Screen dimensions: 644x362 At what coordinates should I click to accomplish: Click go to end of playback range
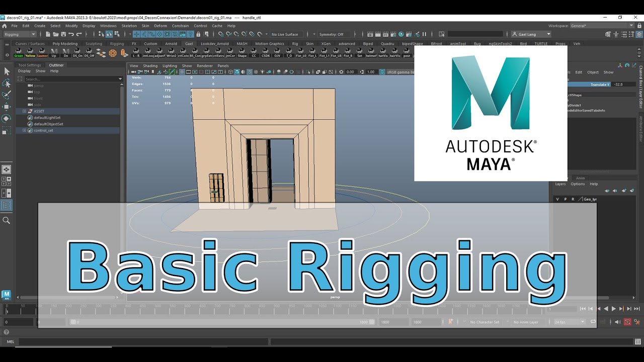(x=636, y=309)
